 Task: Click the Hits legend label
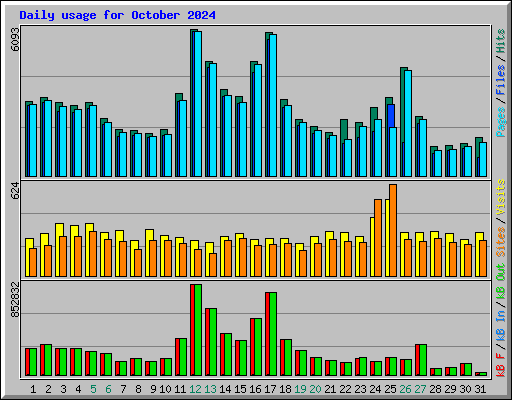[500, 41]
